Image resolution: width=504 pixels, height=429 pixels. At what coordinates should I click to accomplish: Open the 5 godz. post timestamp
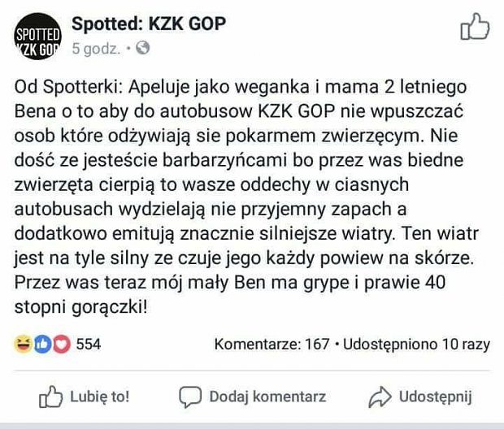click(96, 49)
